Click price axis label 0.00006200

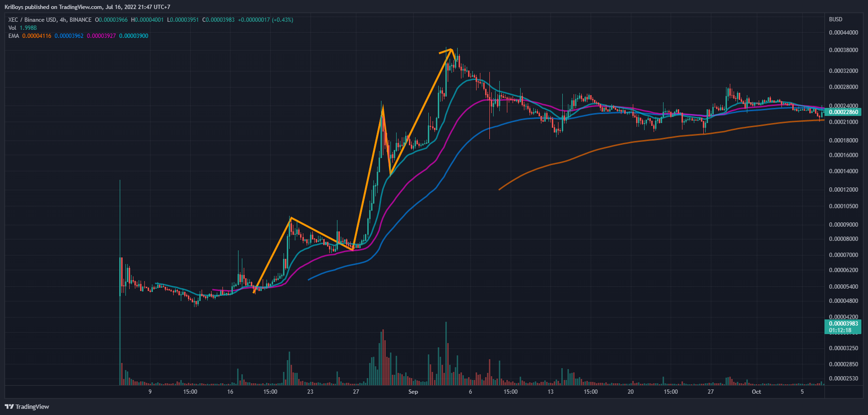tap(843, 270)
